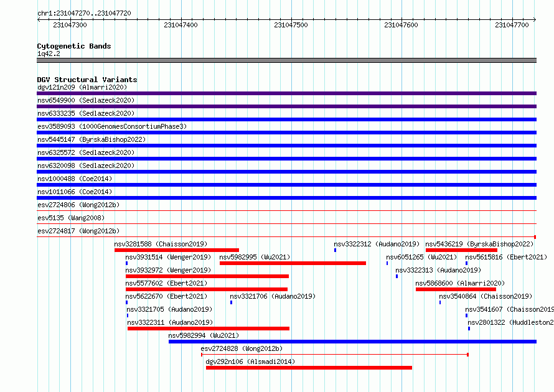Click ruler position 231047300
The width and height of the screenshot is (554, 392).
(70, 25)
